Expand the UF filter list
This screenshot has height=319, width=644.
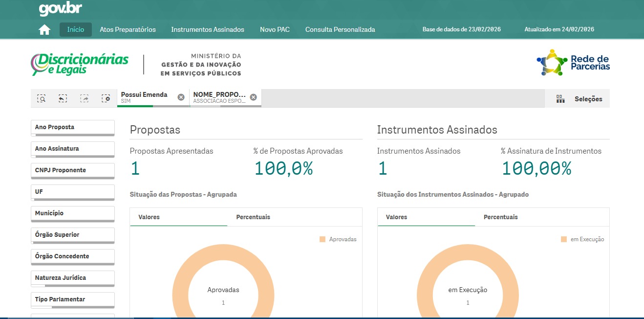[72, 192]
